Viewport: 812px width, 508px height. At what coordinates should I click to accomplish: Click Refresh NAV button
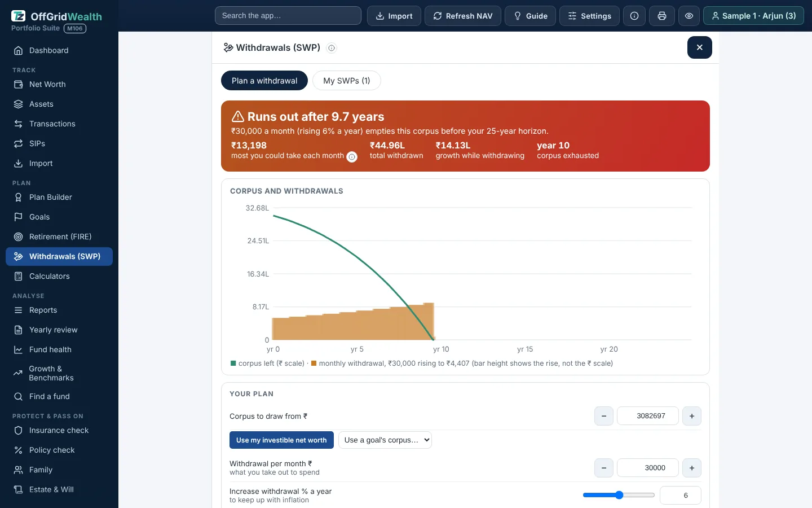pos(463,16)
